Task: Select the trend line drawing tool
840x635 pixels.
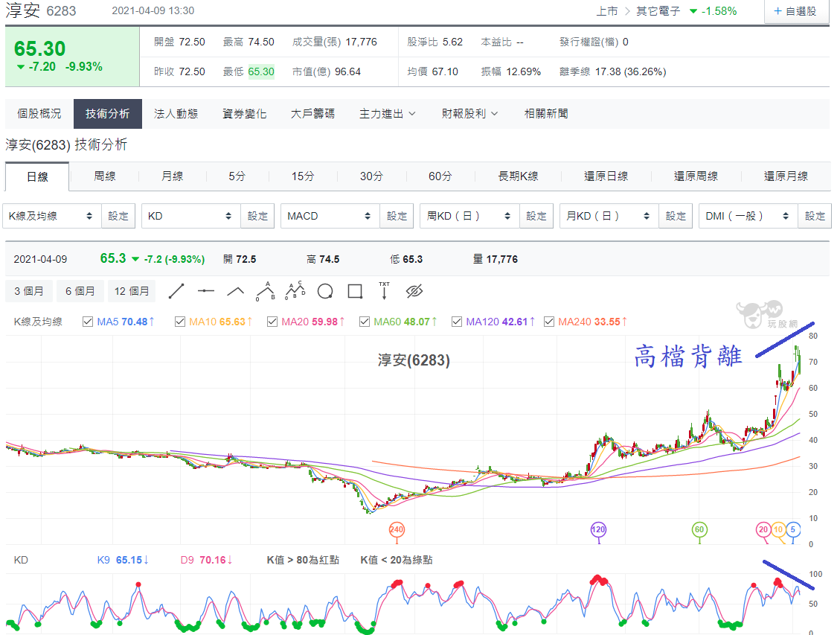Action: (x=176, y=292)
